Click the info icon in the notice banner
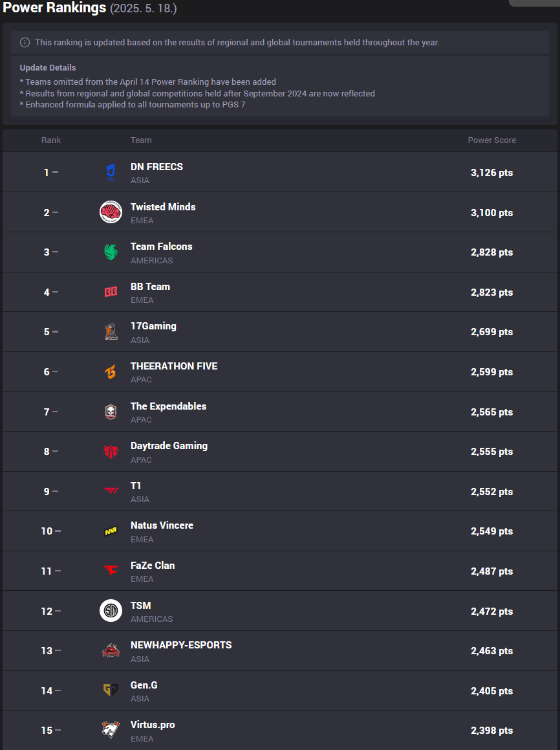This screenshot has width=560, height=750. pos(25,43)
